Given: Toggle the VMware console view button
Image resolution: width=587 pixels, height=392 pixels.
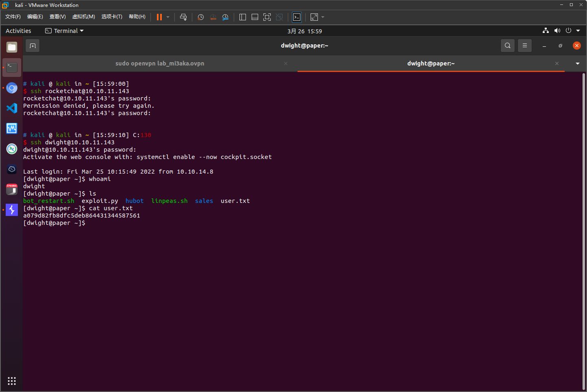Looking at the screenshot, I should pos(297,17).
